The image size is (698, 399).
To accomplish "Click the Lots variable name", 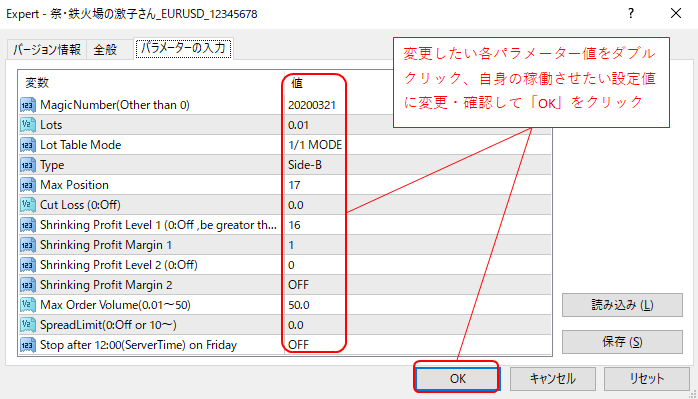I will [x=51, y=125].
